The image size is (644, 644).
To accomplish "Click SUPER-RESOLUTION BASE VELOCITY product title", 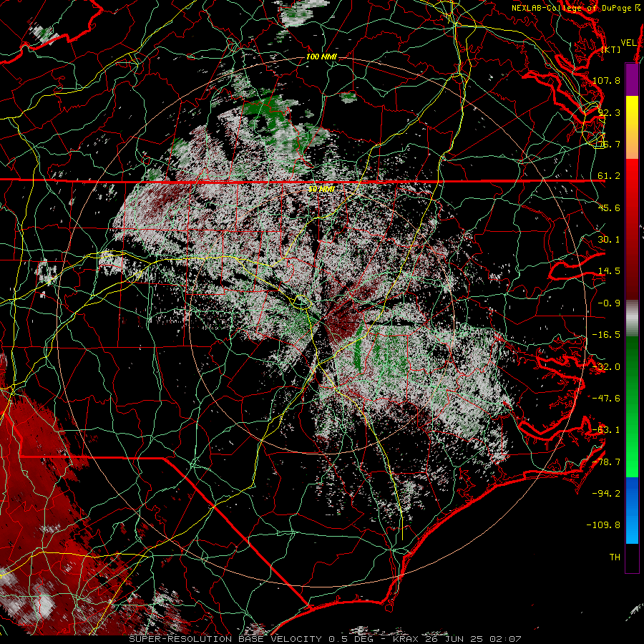I will click(226, 639).
